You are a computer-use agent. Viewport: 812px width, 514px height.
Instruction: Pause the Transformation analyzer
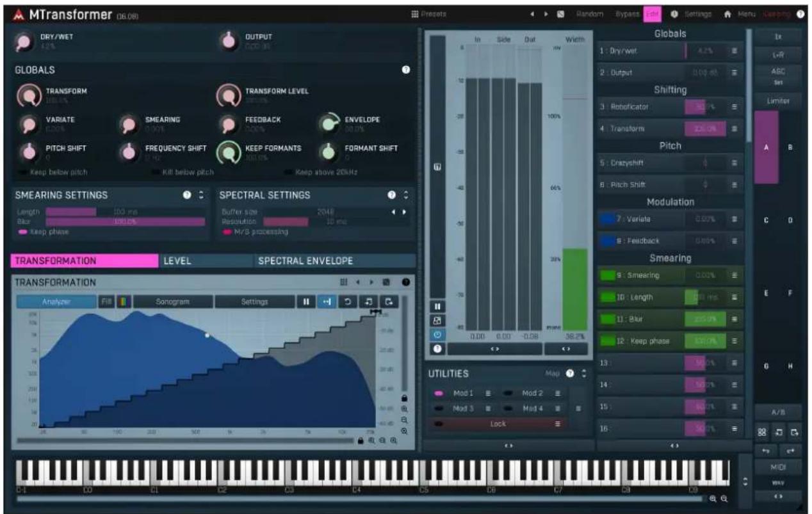[x=305, y=301]
